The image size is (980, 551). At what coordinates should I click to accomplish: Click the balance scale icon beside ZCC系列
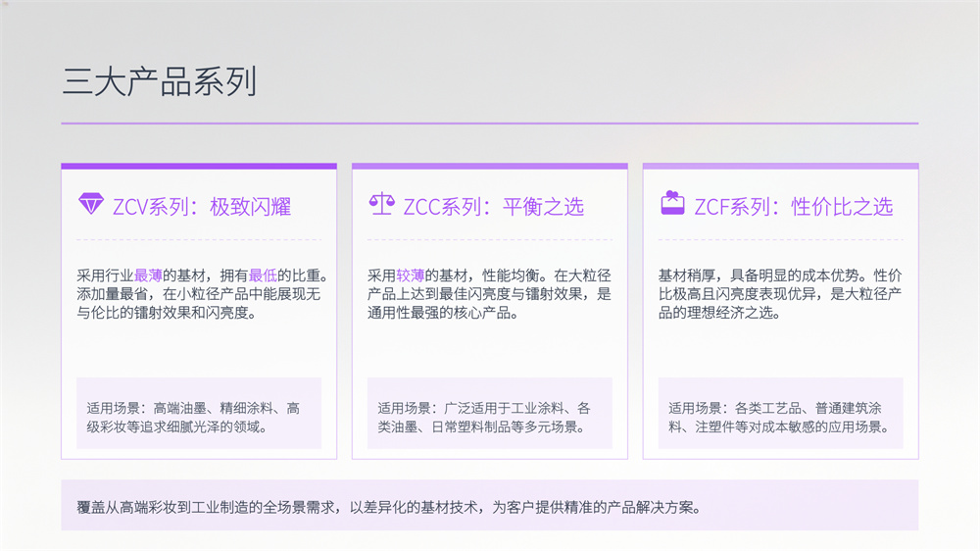381,203
